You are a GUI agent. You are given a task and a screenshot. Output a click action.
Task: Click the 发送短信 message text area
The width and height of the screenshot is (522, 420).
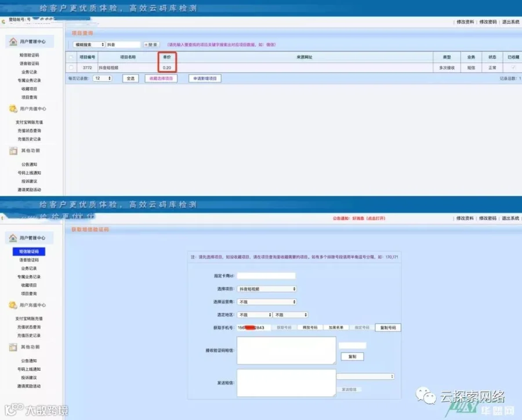click(287, 383)
